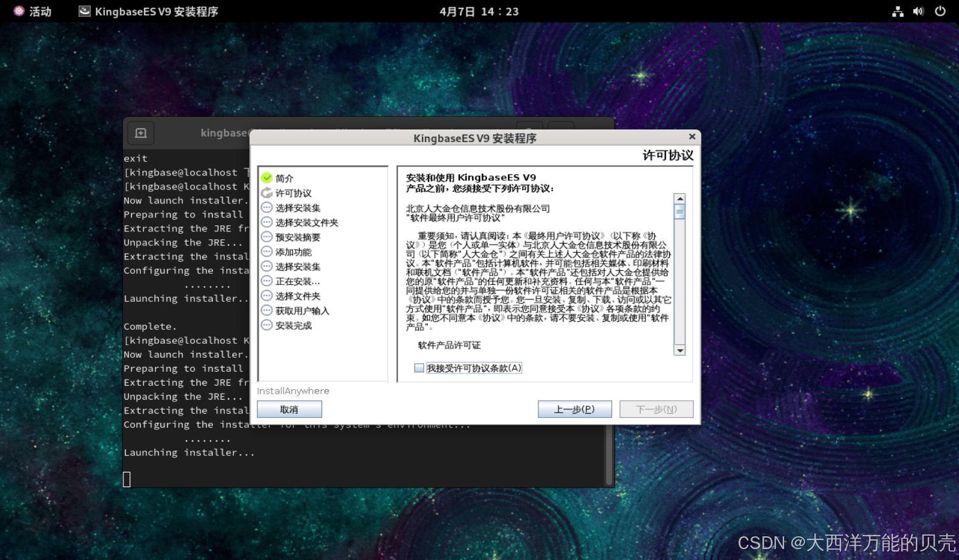Select the 简介 step label
The image size is (959, 560).
click(x=284, y=179)
